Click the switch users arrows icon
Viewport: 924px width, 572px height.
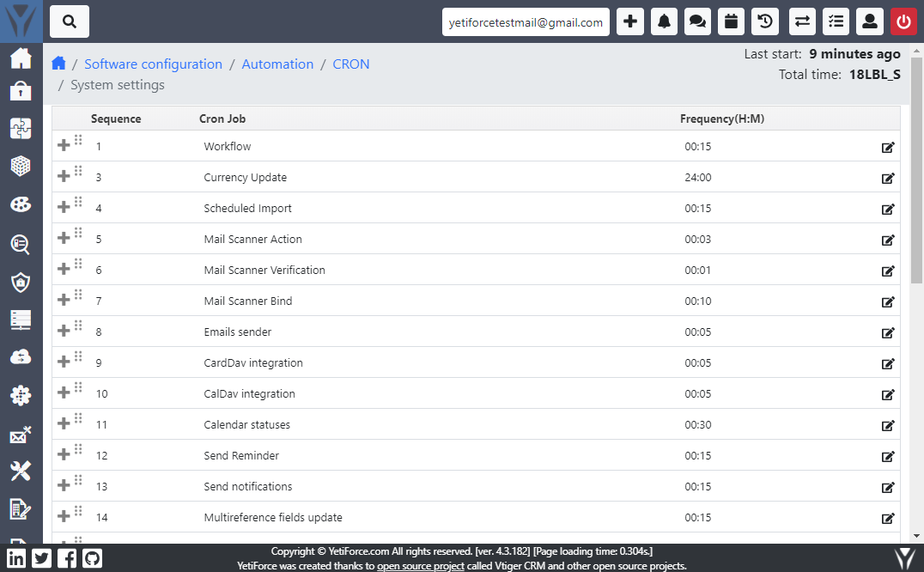(x=802, y=21)
